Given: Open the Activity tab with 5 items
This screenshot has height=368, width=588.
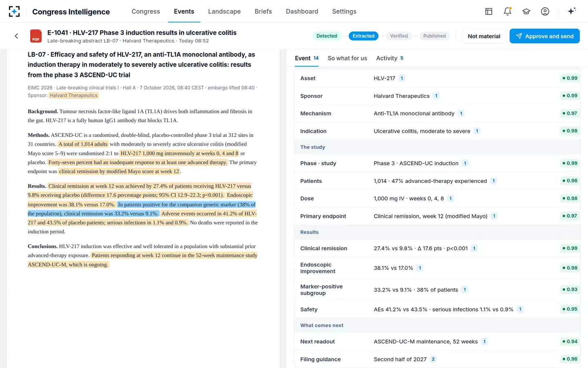Looking at the screenshot, I should point(390,58).
